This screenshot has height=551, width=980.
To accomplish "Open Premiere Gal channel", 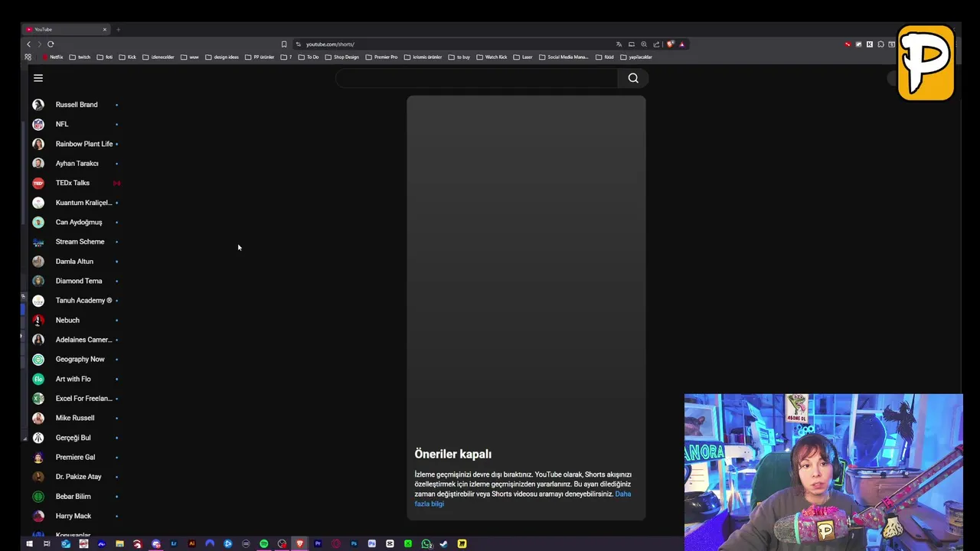I will click(x=75, y=457).
